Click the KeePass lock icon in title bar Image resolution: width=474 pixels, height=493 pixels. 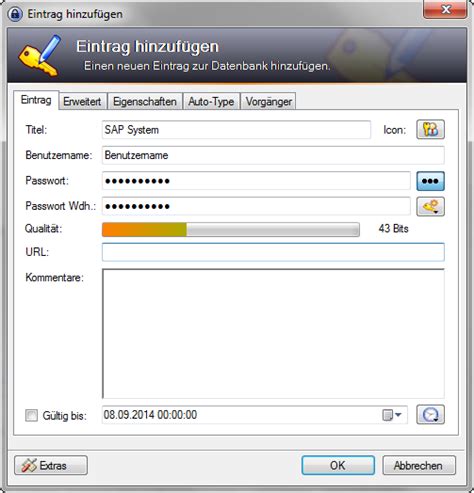click(x=15, y=14)
